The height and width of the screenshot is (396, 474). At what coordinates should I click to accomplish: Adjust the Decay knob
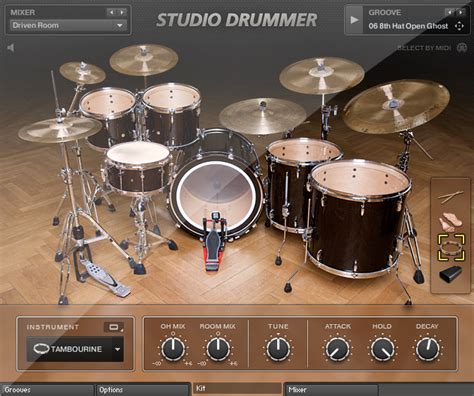427,349
